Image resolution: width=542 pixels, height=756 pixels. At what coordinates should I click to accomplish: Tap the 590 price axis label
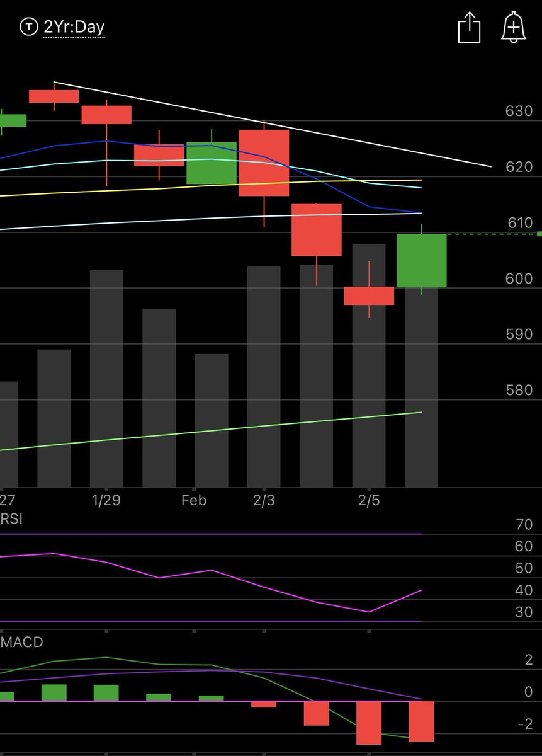(x=519, y=334)
